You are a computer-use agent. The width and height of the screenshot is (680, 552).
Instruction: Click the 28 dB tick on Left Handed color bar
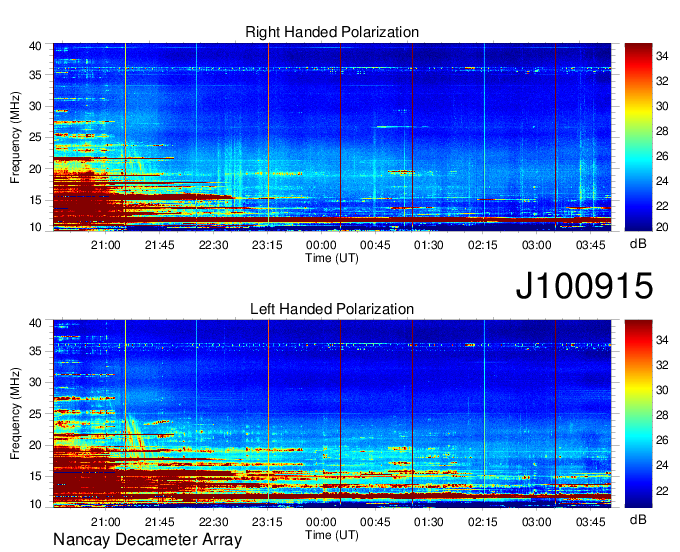tap(662, 415)
